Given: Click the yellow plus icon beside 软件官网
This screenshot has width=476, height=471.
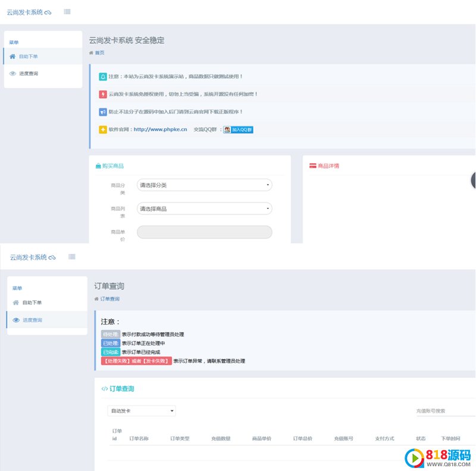Looking at the screenshot, I should pyautogui.click(x=103, y=129).
